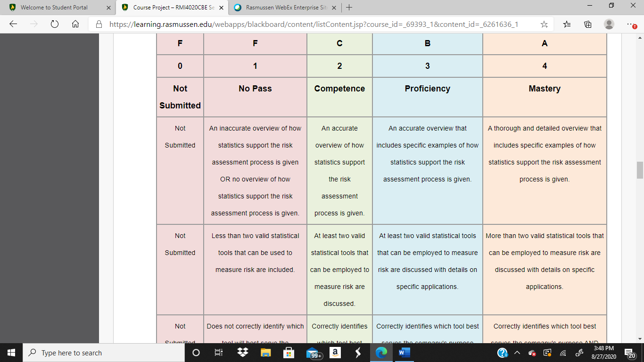Screen dimensions: 644x362
Task: Click 'An accurate overview that includes' Proficiency text
Action: coord(427,154)
